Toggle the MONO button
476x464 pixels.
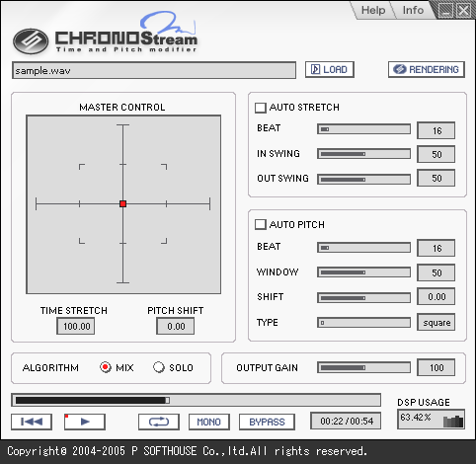(209, 422)
